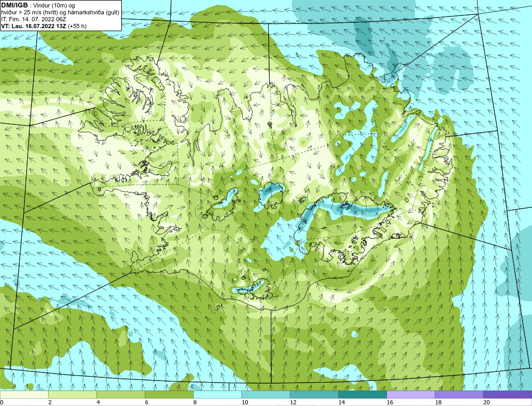The image size is (532, 406).
Task: Pick the deep violet swatch above 20
Action: (x=508, y=394)
